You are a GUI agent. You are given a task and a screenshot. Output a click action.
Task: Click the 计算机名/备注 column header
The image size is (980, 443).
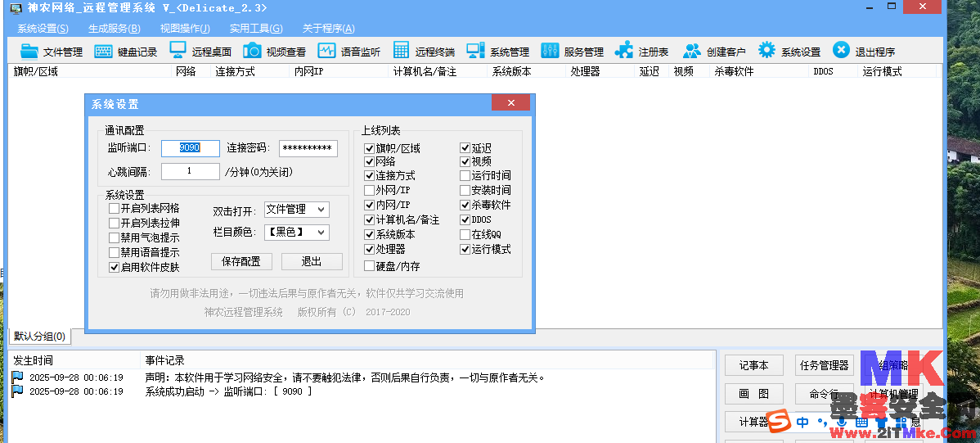[425, 71]
